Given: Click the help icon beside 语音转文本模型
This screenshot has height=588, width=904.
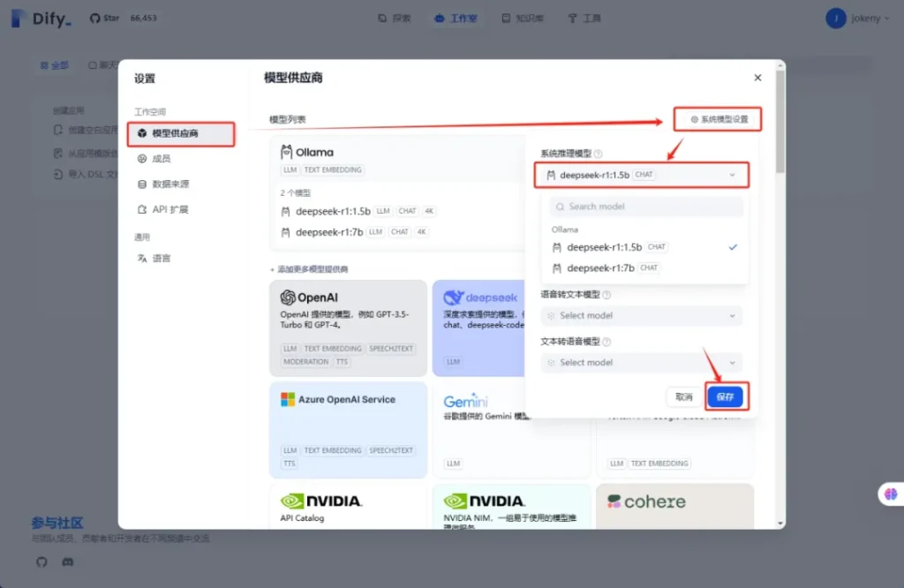Looking at the screenshot, I should pyautogui.click(x=606, y=295).
